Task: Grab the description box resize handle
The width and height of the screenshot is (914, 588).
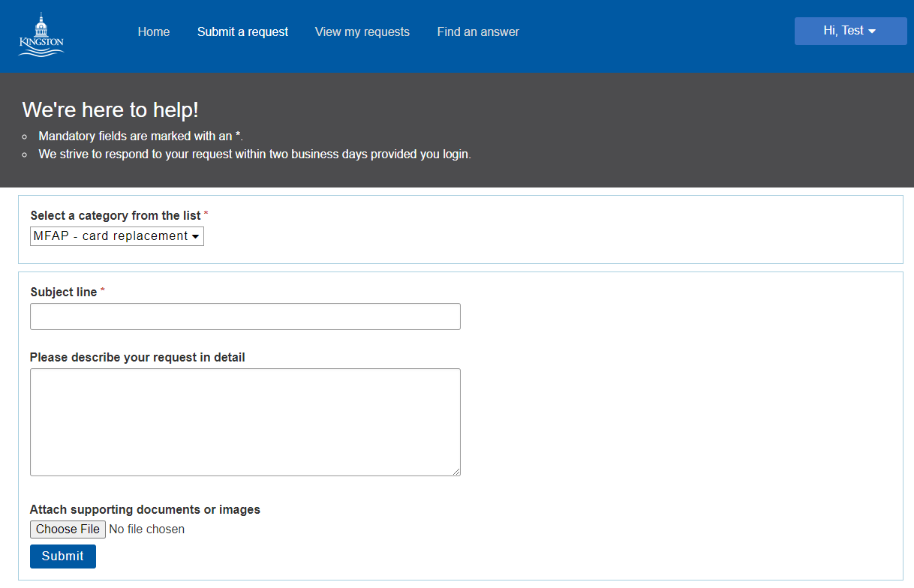Action: pyautogui.click(x=455, y=471)
